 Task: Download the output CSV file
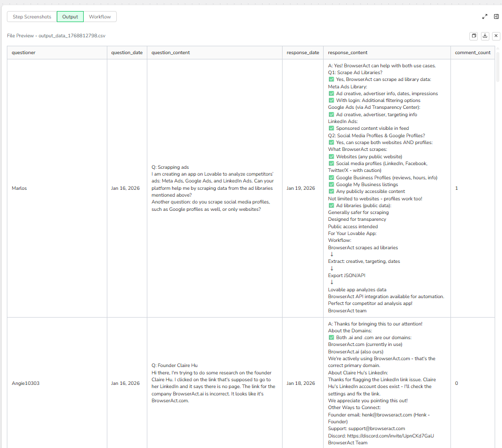pyautogui.click(x=485, y=36)
